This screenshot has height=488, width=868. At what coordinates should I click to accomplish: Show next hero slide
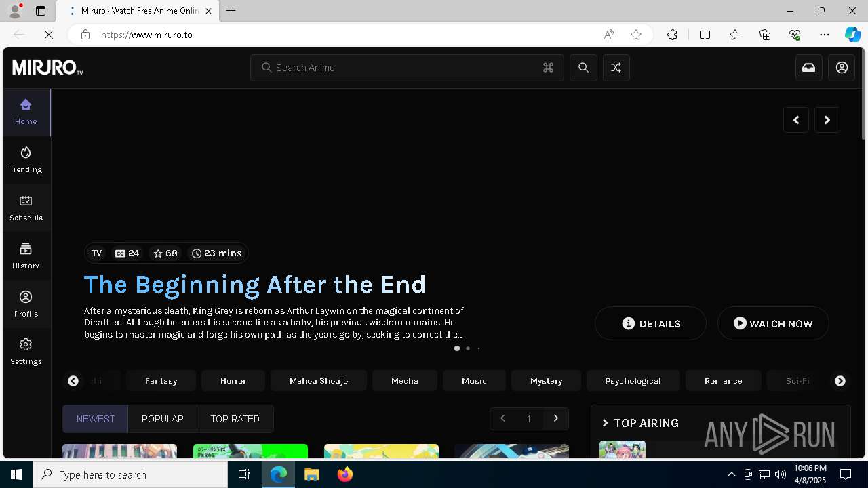click(827, 120)
